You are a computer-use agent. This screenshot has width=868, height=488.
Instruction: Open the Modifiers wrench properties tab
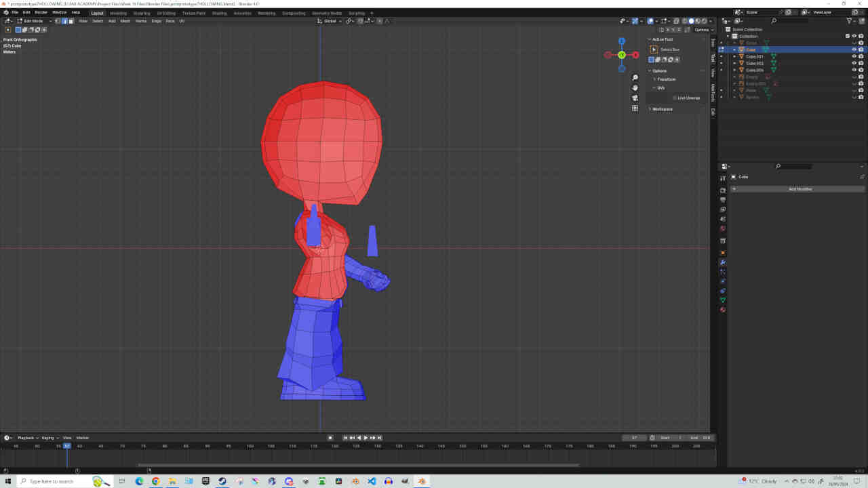point(723,262)
